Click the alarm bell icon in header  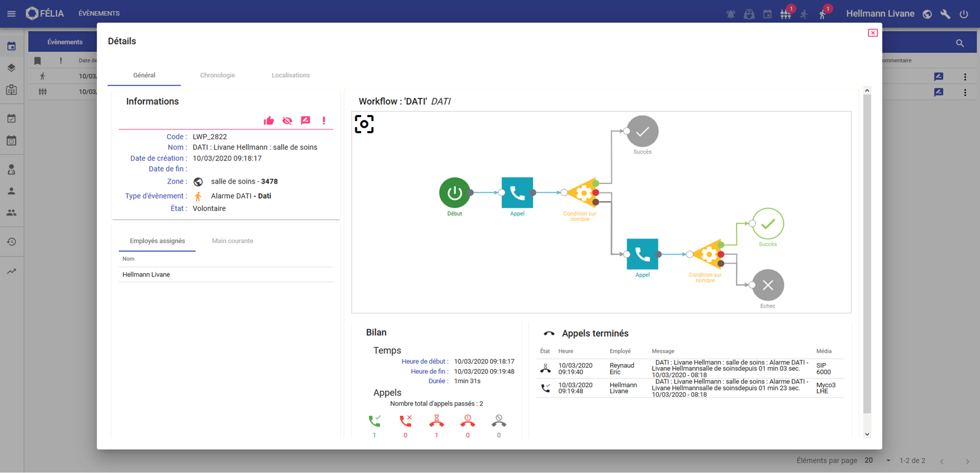tap(731, 14)
